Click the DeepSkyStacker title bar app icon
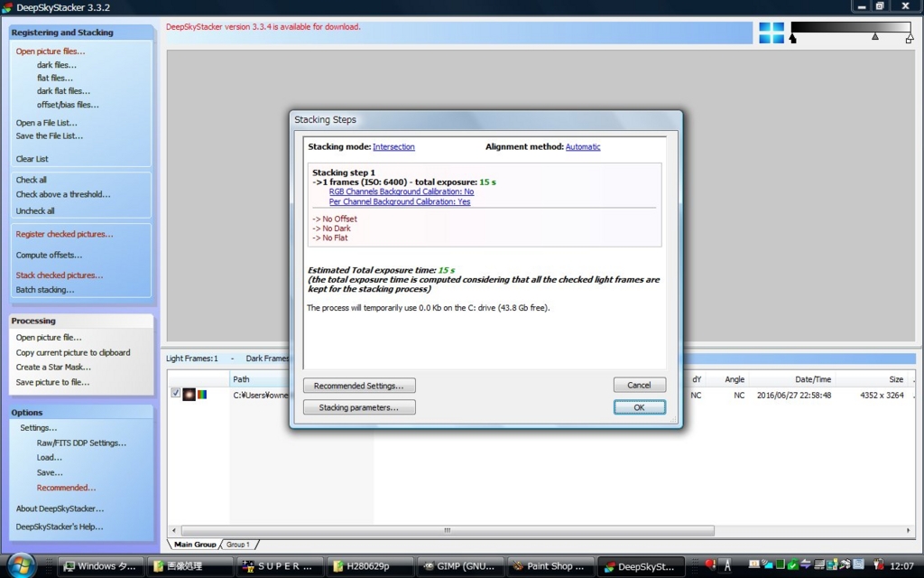The image size is (924, 578). [7, 7]
